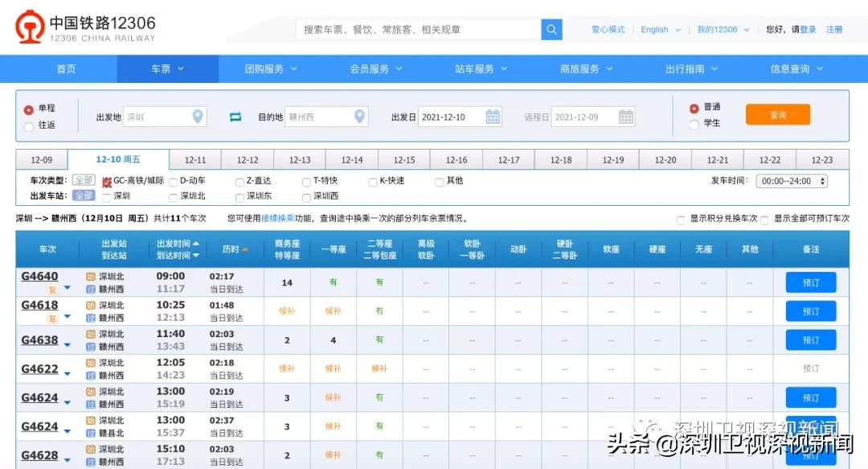The width and height of the screenshot is (868, 469).
Task: Swap departure and destination with the arrows icon
Action: tap(235, 115)
